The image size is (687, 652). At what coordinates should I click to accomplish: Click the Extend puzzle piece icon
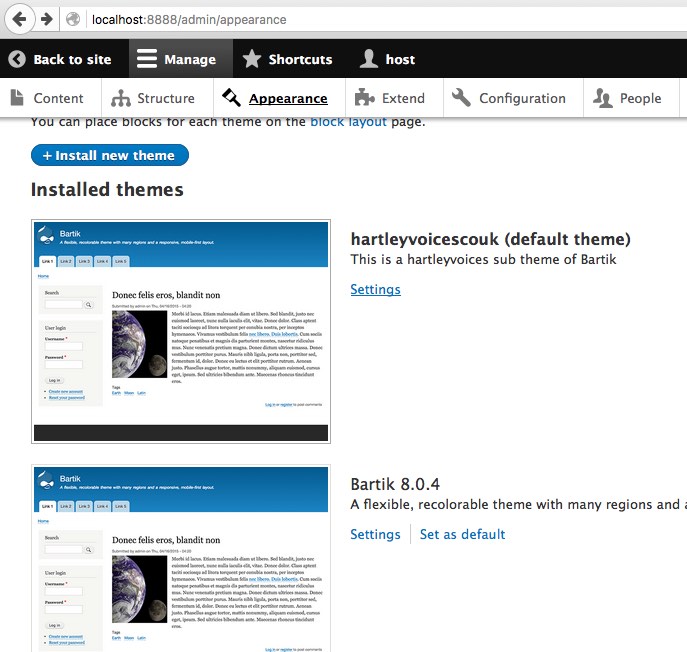[365, 98]
